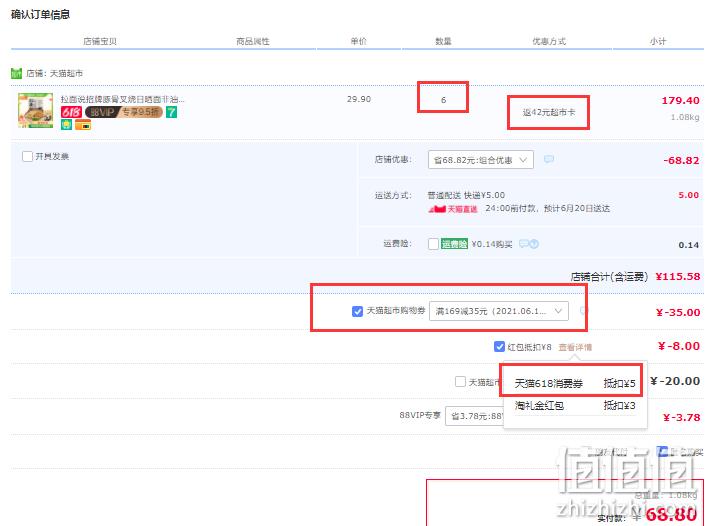Tick the 开具发票 invoice checkbox
Image resolution: width=706 pixels, height=526 pixels.
[27, 156]
